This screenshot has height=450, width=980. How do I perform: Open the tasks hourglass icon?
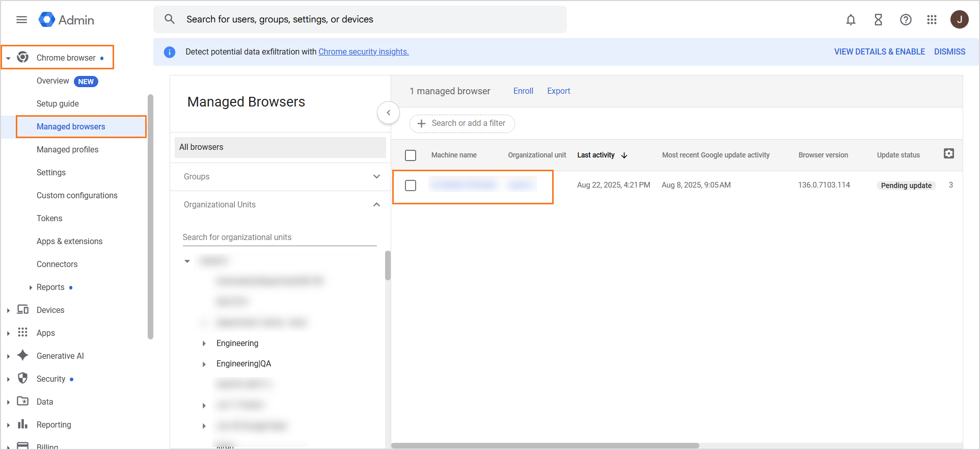click(x=878, y=20)
